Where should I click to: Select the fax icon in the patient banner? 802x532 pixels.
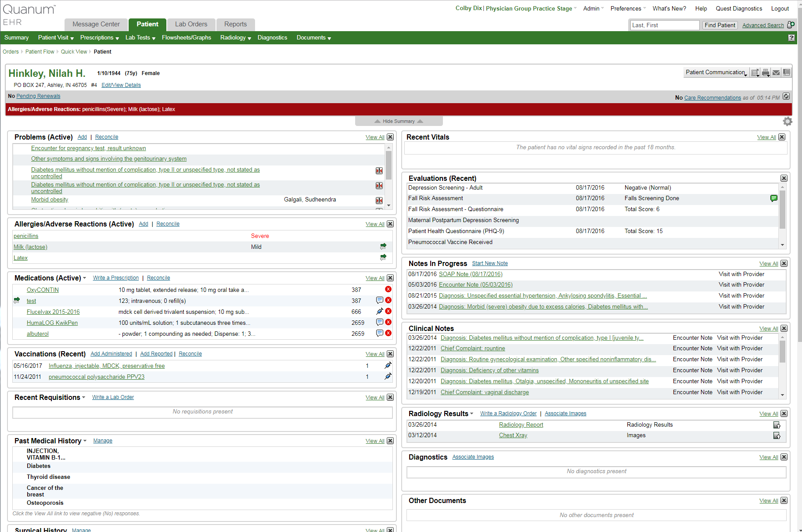point(786,72)
